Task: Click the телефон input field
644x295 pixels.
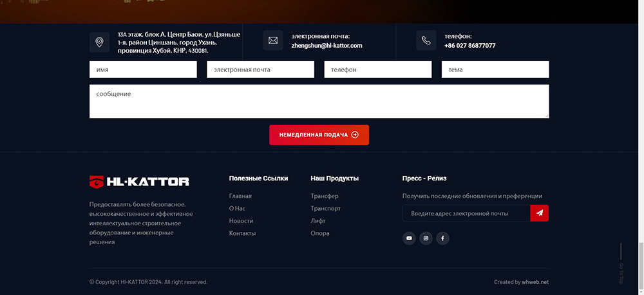Action: 377,70
